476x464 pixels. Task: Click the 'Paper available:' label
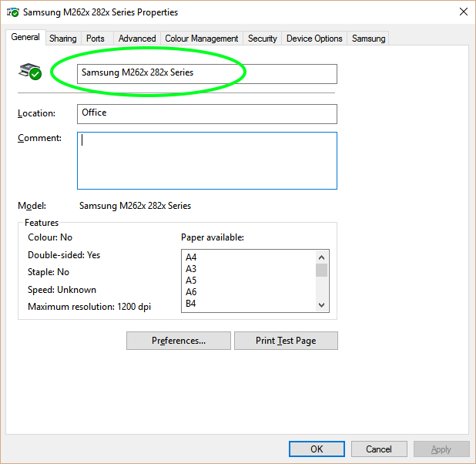tap(213, 237)
